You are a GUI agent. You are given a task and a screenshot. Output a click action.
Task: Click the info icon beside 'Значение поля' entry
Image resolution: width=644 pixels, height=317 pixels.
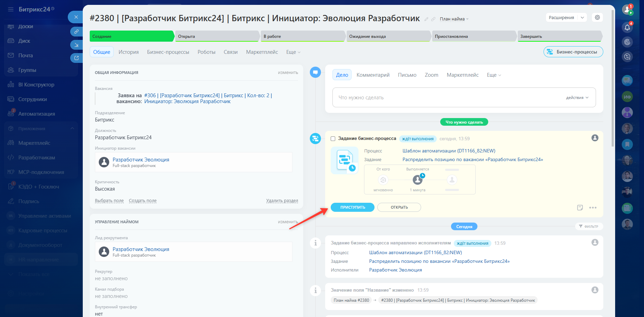(x=315, y=290)
